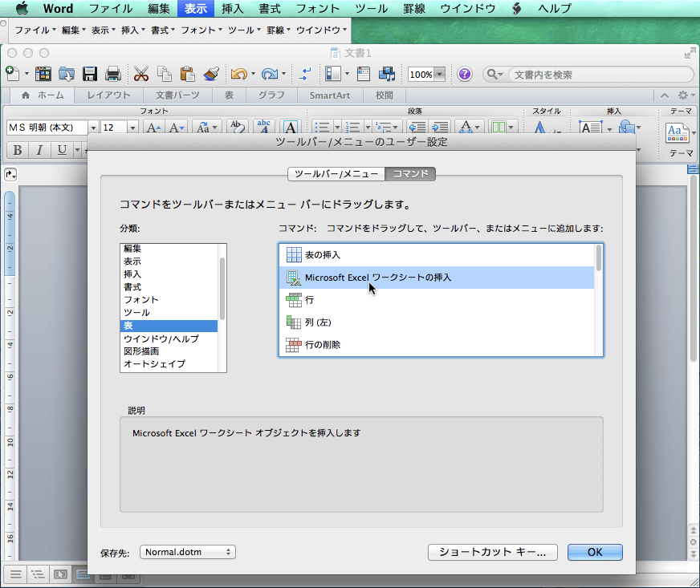
Task: Open the ヘルプ menu in menu bar
Action: [555, 9]
